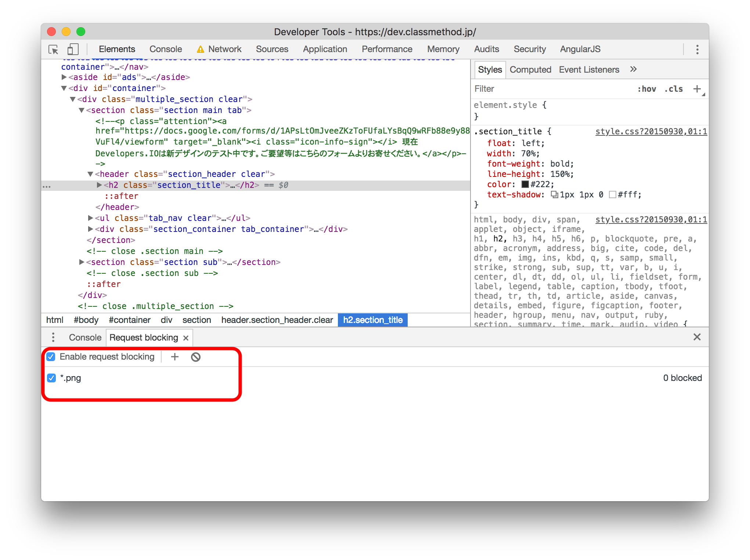Click the Network tab warning icon
The height and width of the screenshot is (560, 750).
pos(201,49)
